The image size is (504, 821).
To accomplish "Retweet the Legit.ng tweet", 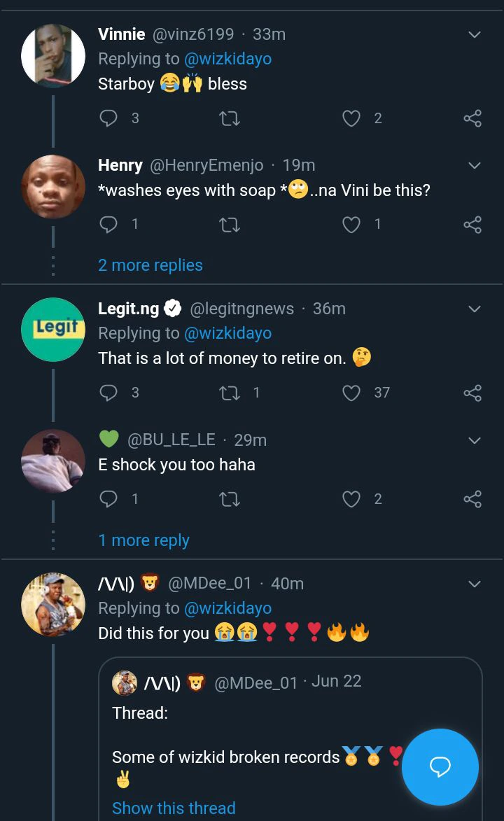I will tap(230, 393).
